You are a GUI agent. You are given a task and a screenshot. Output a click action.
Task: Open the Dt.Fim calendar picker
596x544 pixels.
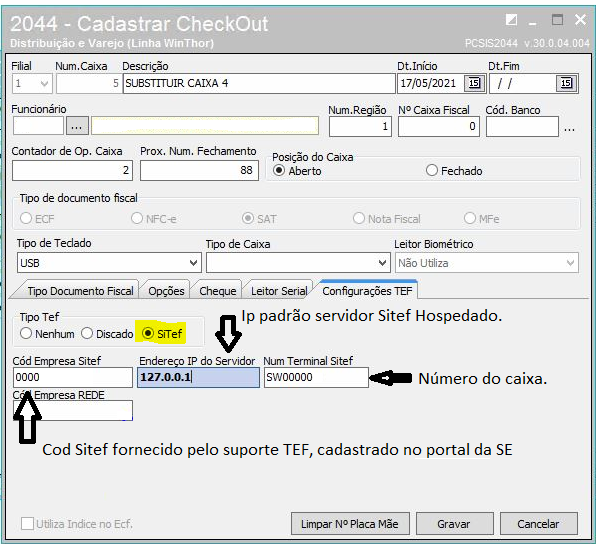click(x=566, y=83)
